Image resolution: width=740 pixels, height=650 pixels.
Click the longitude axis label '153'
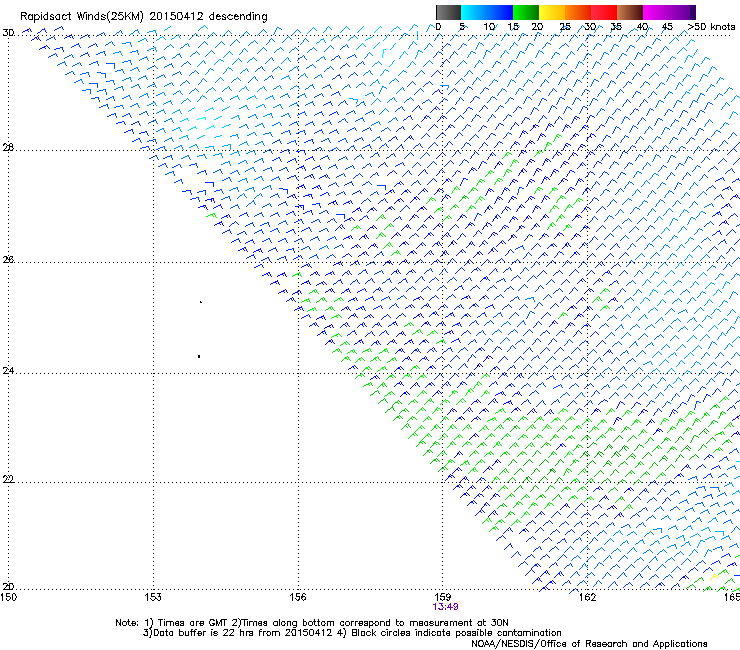pos(153,597)
